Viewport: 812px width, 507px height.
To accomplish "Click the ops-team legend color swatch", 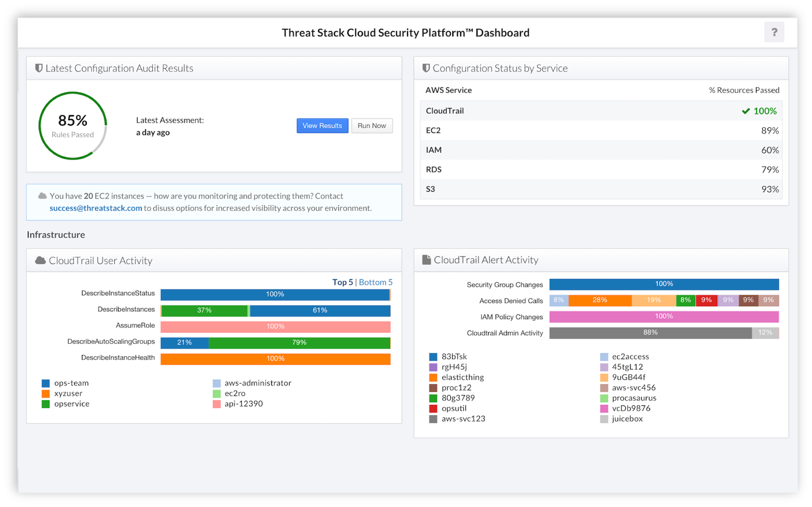I will click(46, 383).
